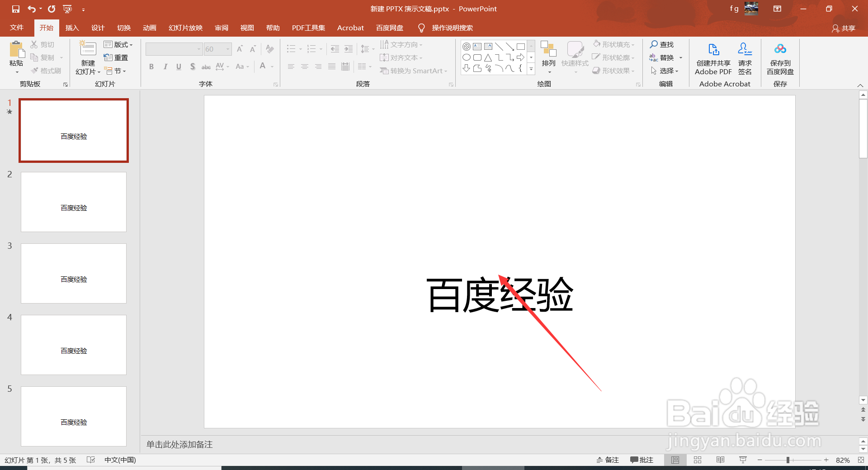Select the oval shape in shapes gallery
The height and width of the screenshot is (470, 868).
[467, 57]
